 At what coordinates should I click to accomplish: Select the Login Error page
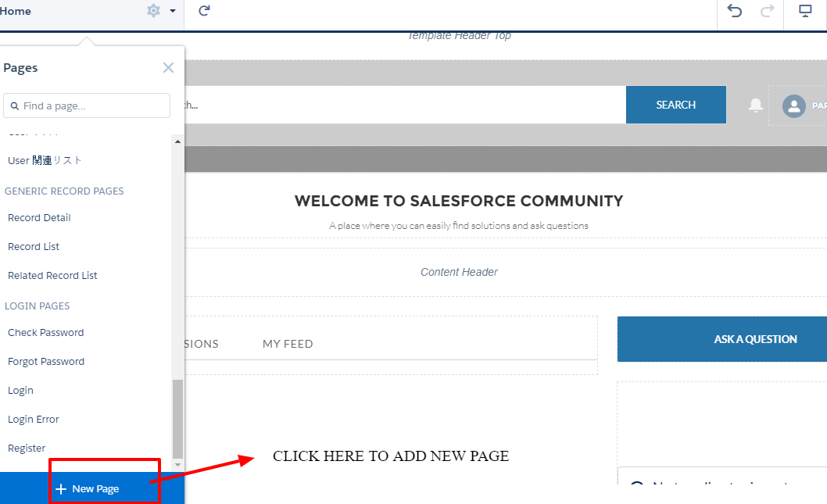coord(34,420)
